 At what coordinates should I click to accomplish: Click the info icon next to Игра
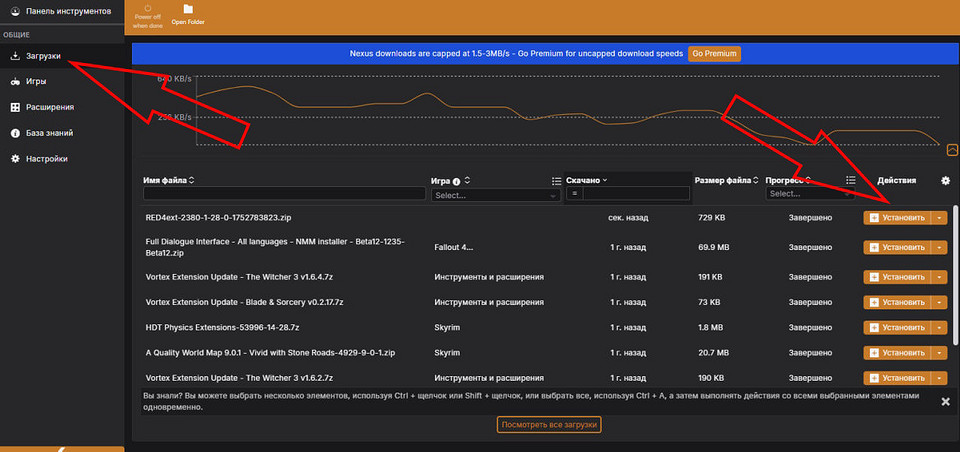click(456, 182)
